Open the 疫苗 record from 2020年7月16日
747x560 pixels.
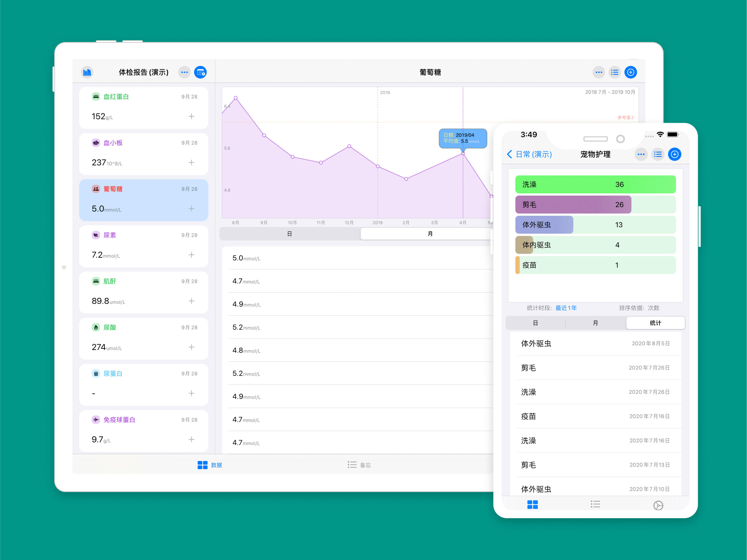coord(595,416)
